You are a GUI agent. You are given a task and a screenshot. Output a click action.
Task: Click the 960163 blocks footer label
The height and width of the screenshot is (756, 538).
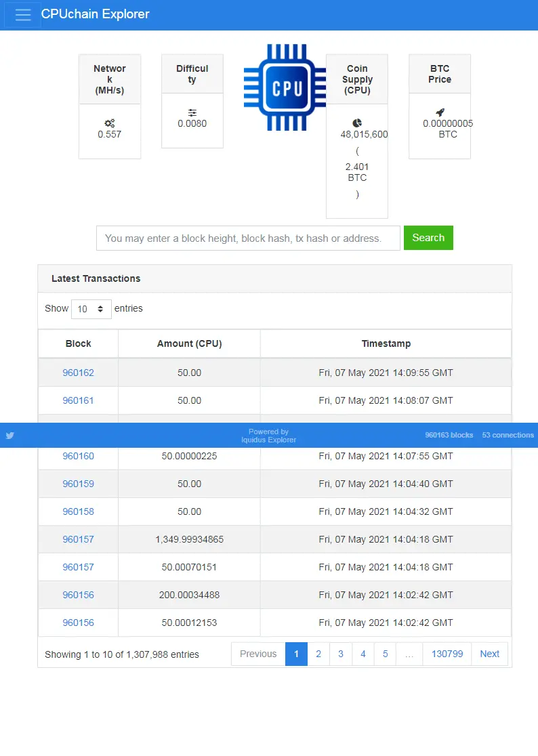click(449, 436)
